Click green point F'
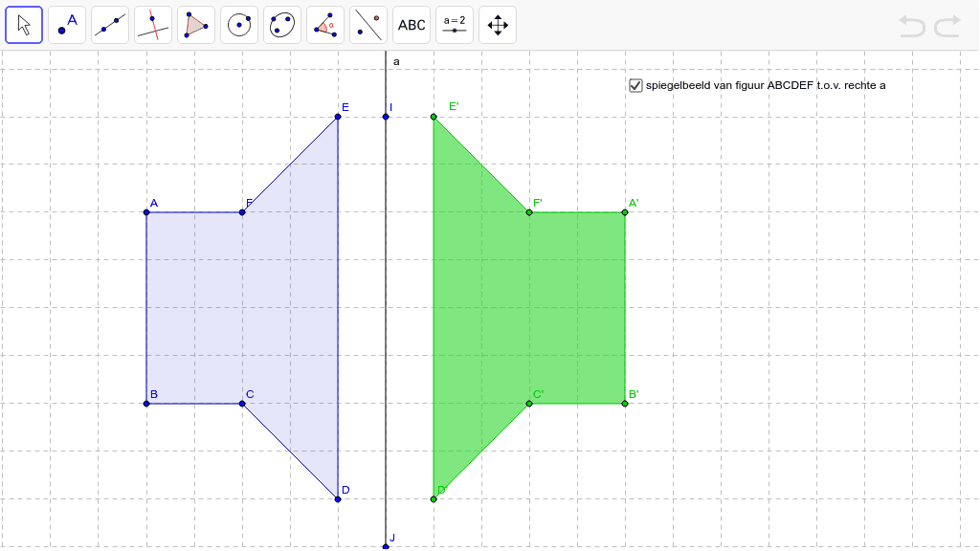This screenshot has height=551, width=980. pos(529,212)
